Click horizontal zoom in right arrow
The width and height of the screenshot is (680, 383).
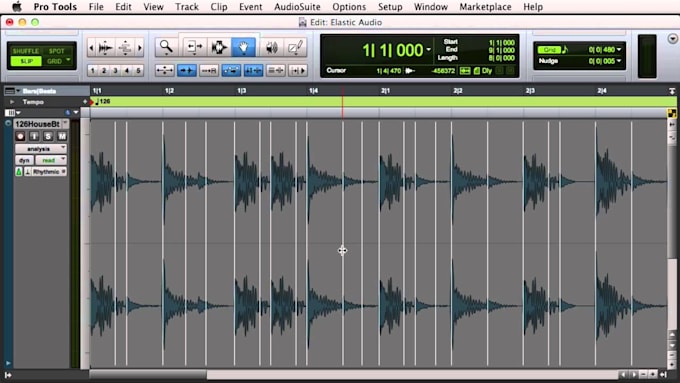[140, 48]
